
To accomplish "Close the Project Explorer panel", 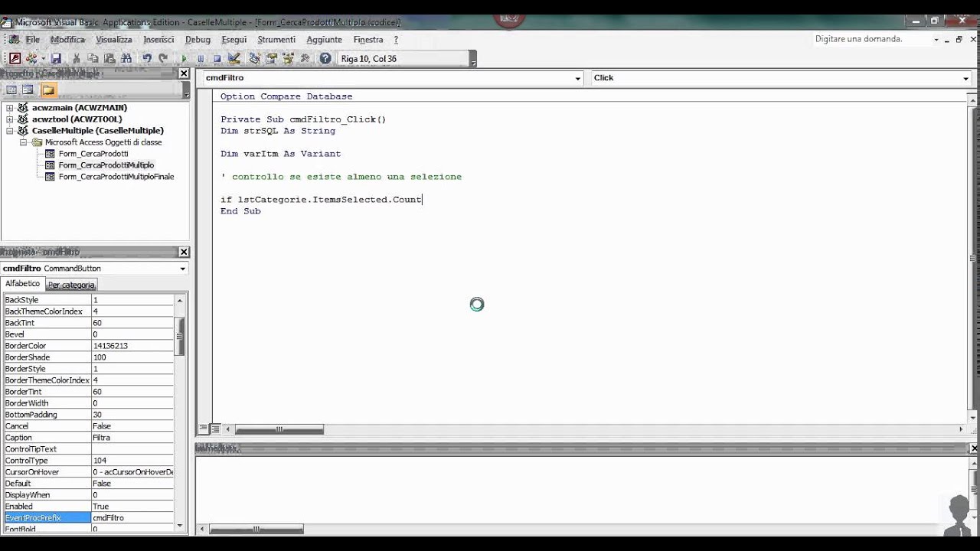I will [x=184, y=73].
